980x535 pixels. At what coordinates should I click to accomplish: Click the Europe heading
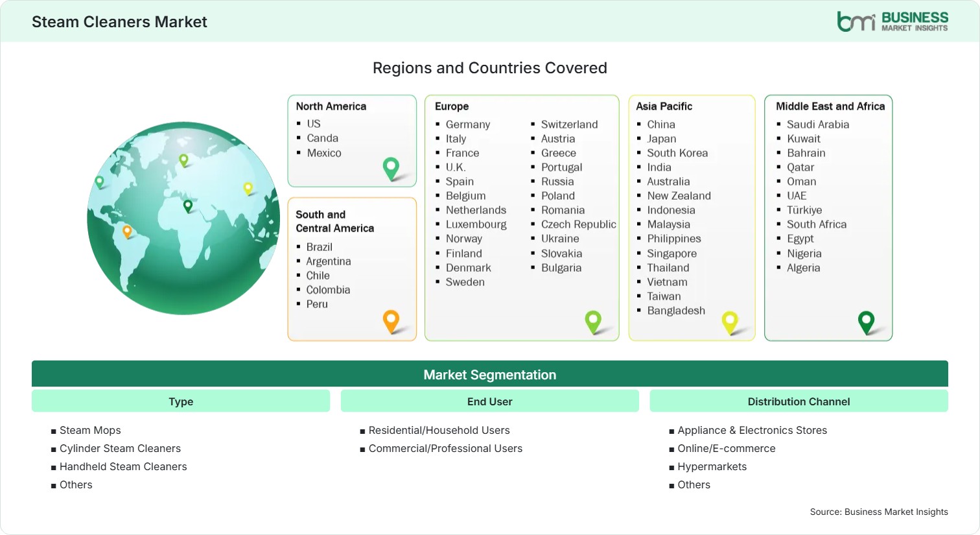pyautogui.click(x=452, y=106)
